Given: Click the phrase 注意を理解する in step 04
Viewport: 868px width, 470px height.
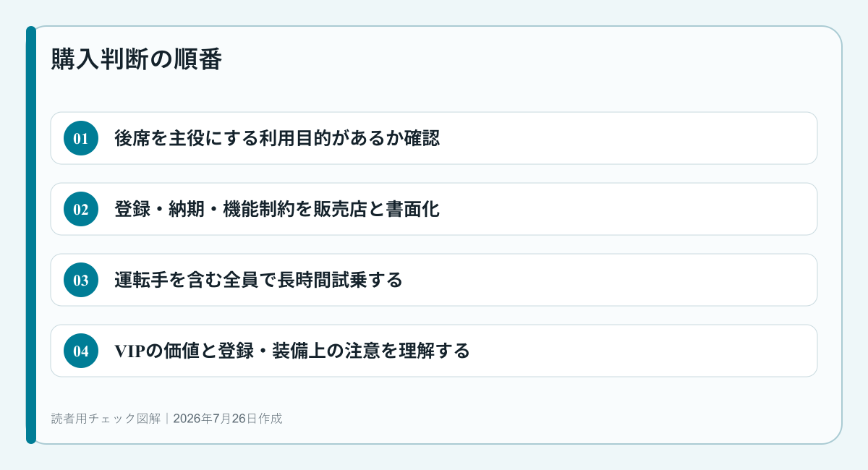Looking at the screenshot, I should coord(407,351).
